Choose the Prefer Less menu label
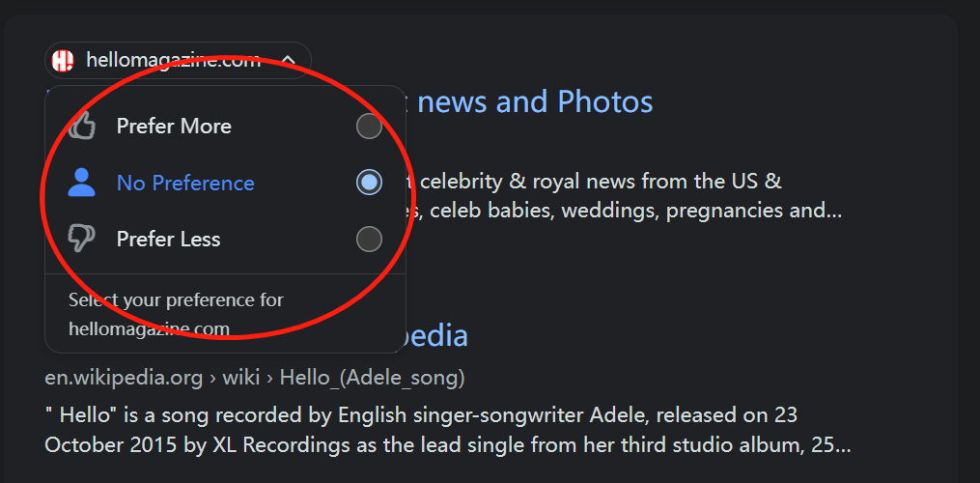The image size is (980, 483). [168, 239]
